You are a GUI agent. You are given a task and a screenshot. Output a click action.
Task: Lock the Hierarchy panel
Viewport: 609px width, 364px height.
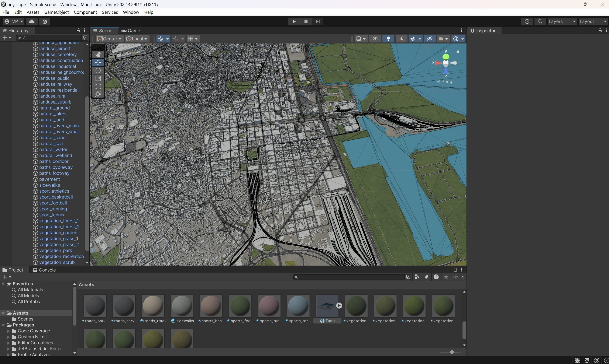point(78,30)
